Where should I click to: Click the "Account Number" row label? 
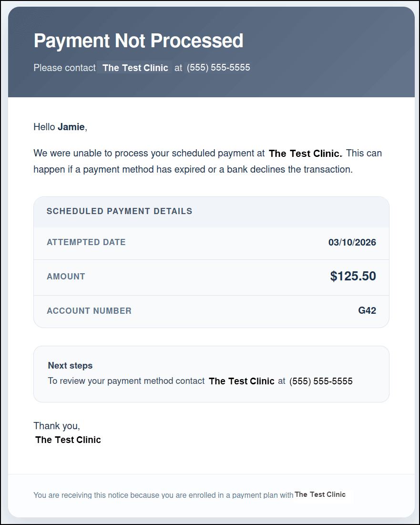[89, 311]
